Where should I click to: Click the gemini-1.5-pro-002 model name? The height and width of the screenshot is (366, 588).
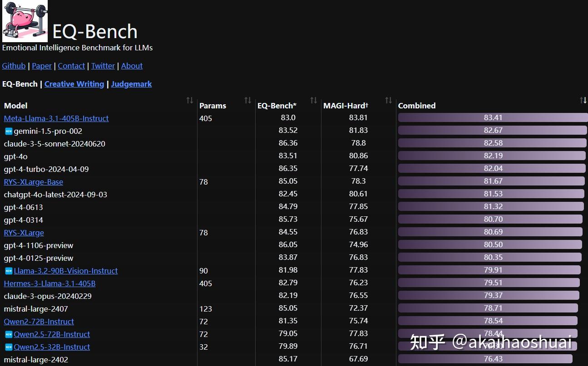tap(48, 131)
